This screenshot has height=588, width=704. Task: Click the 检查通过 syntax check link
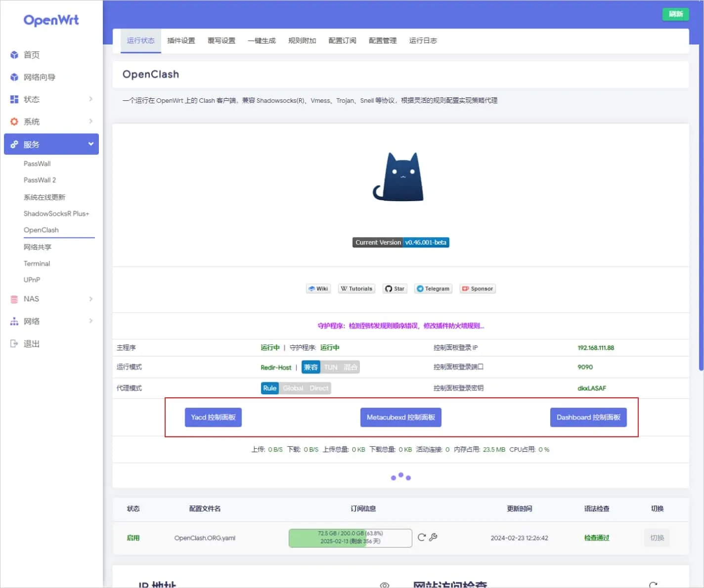click(x=596, y=538)
